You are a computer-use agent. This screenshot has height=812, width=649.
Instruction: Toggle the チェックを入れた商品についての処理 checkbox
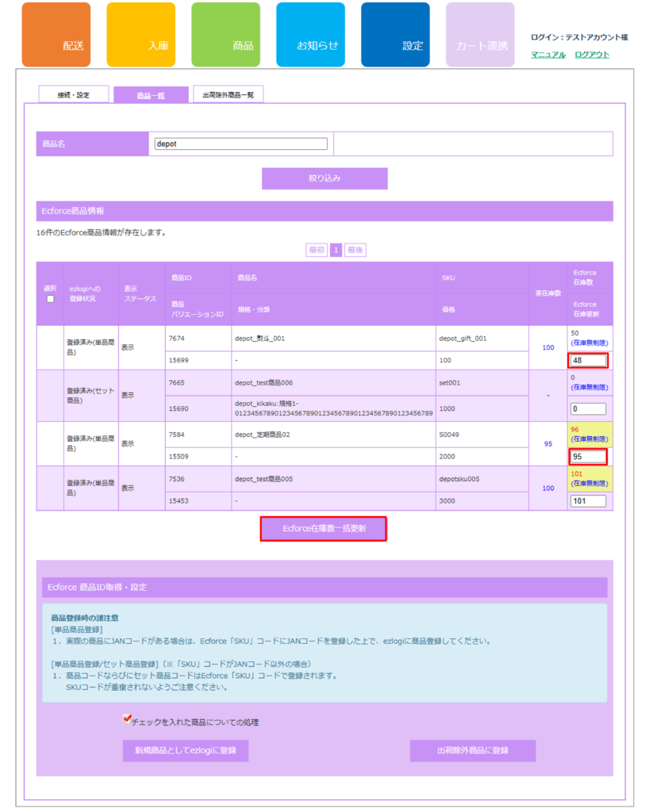[127, 720]
